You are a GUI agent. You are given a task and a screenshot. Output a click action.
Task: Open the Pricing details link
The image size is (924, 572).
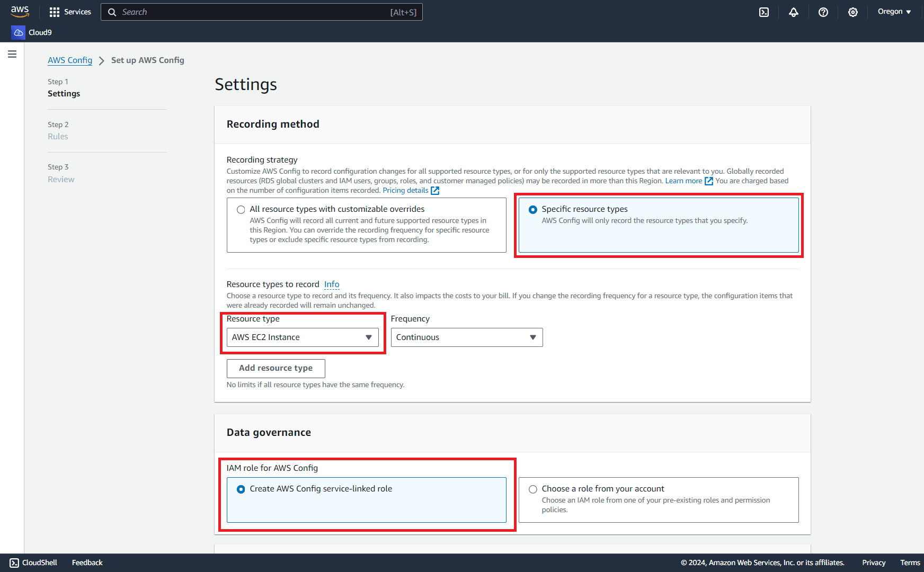(405, 191)
